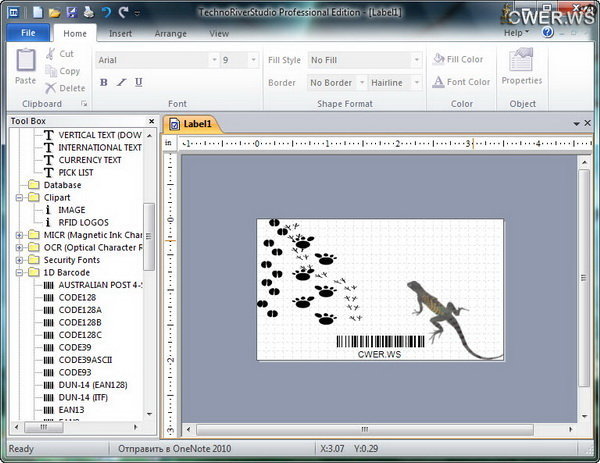Toggle Bold text formatting
This screenshot has width=600, height=463.
[x=104, y=82]
